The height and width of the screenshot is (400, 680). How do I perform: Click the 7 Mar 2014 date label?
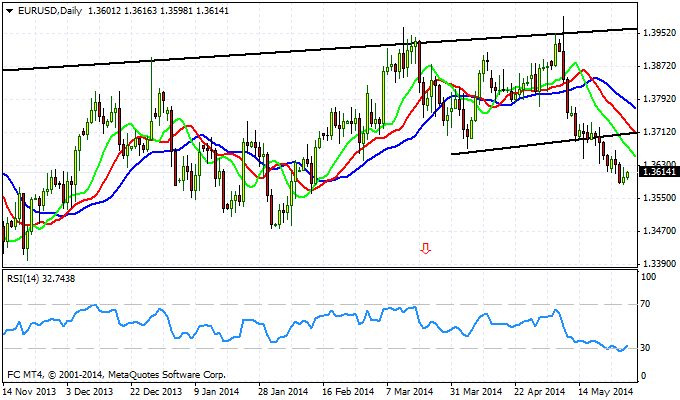410,391
